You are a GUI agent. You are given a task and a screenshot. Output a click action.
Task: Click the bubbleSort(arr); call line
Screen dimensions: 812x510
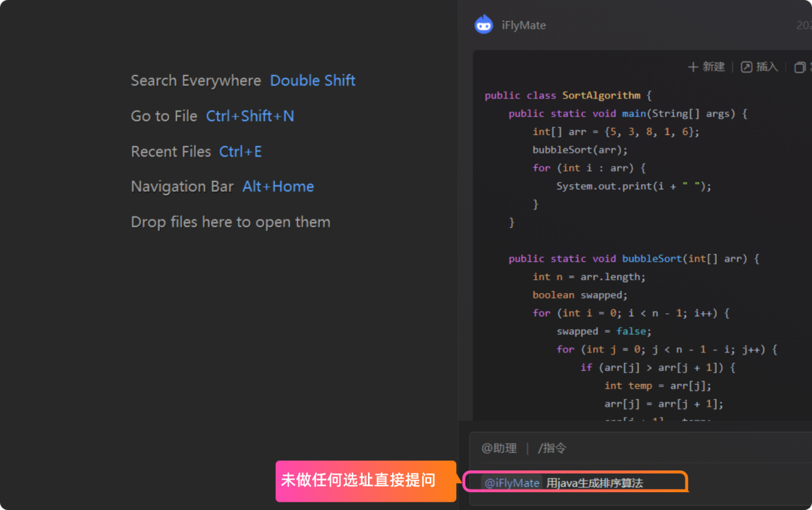tap(580, 150)
